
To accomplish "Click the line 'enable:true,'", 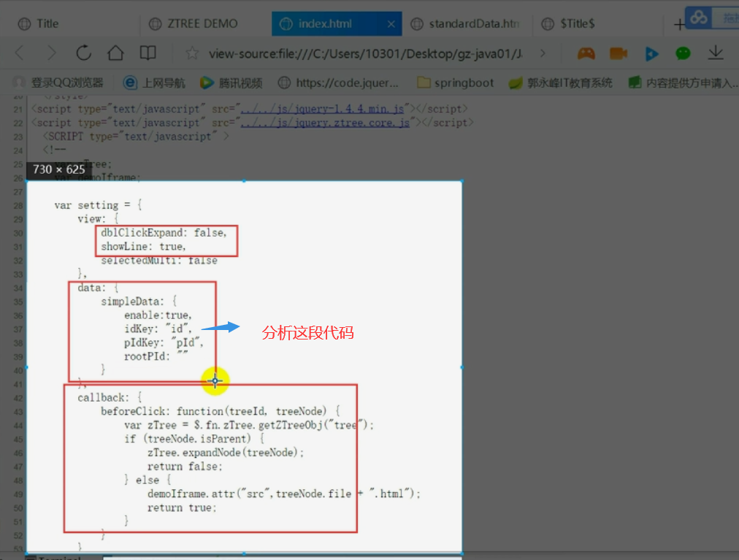I will pos(158,315).
